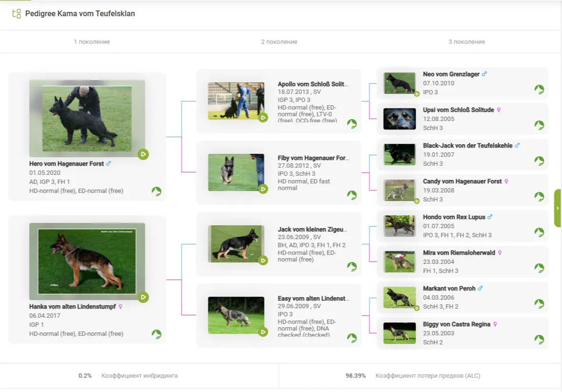Open Candy vom Hagenauer Forst name link
562x392 pixels.
click(462, 181)
